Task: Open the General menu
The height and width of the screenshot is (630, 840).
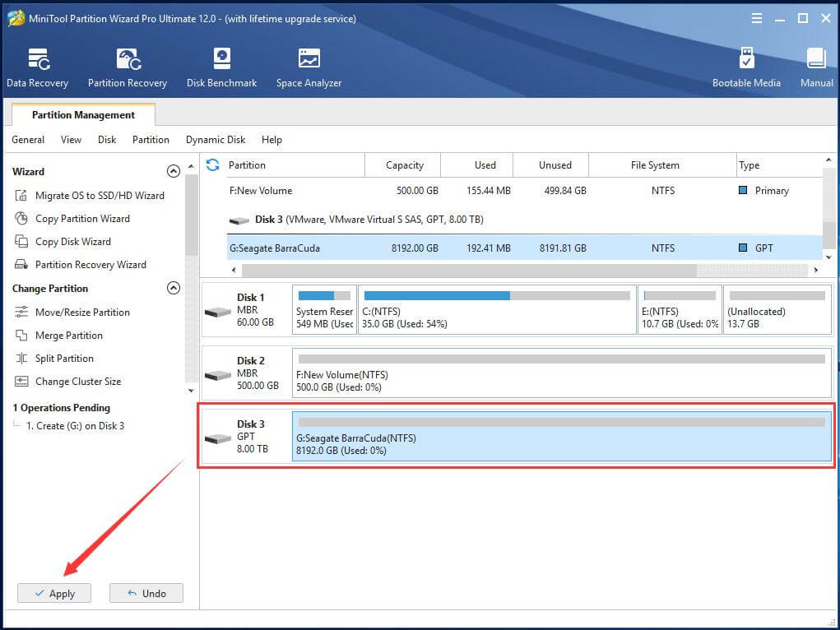Action: tap(28, 140)
